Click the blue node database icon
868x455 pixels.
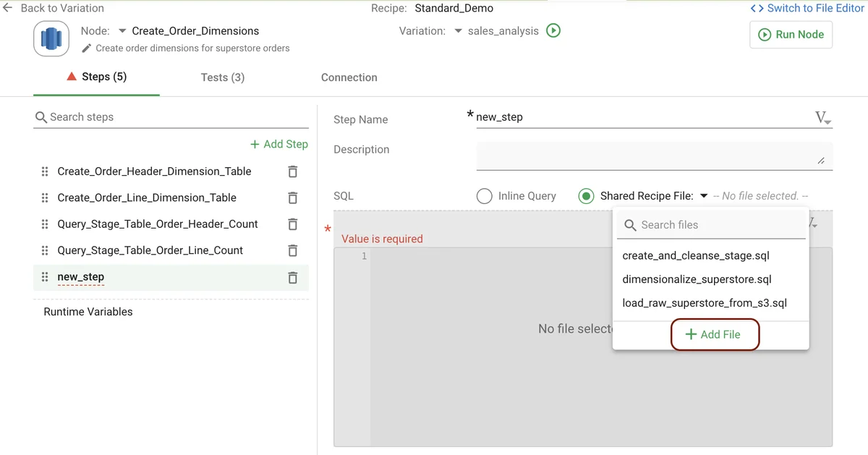coord(51,38)
